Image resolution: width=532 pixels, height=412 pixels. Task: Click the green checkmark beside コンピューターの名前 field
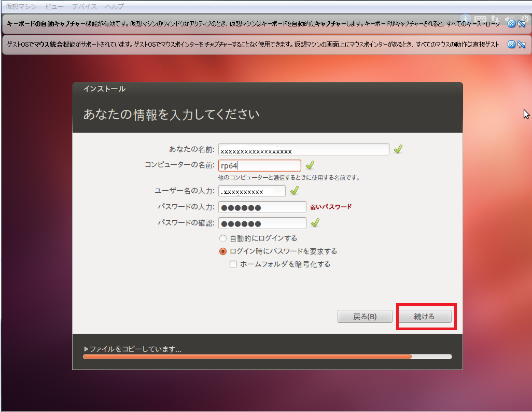click(x=310, y=165)
